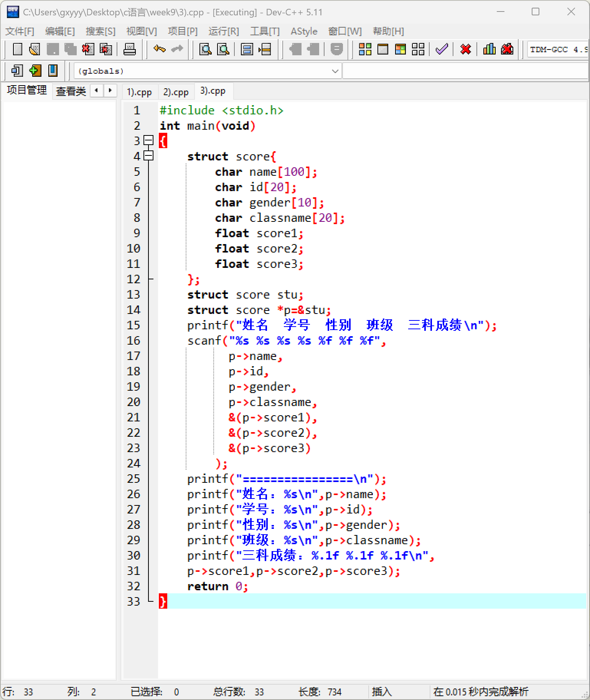Click 'char name[100];' on line 5

coord(266,172)
